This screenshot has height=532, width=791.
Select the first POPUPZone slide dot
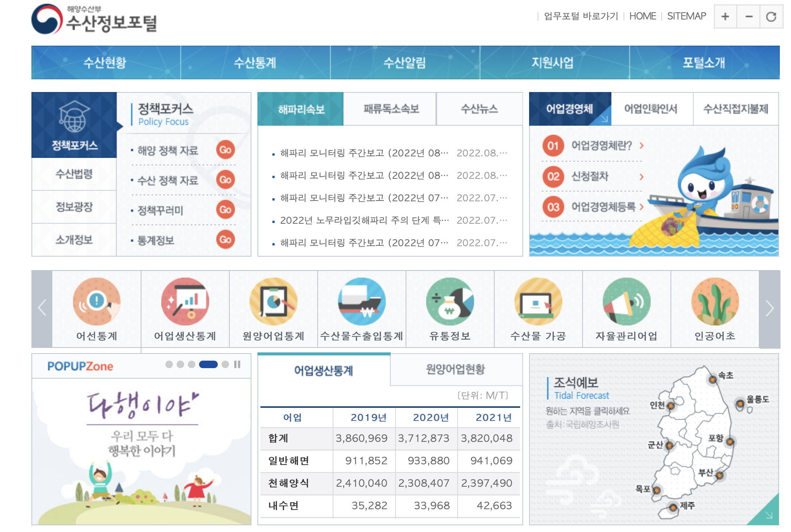pos(169,364)
